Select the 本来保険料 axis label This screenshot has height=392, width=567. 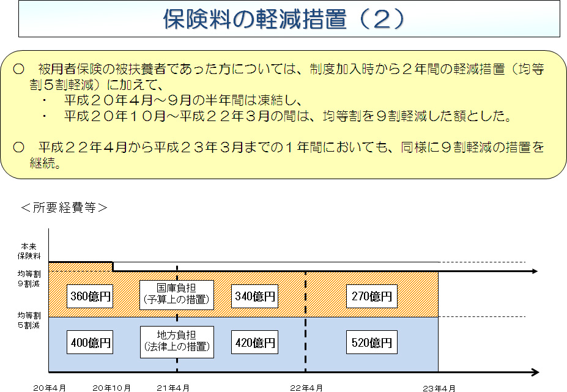(x=28, y=252)
